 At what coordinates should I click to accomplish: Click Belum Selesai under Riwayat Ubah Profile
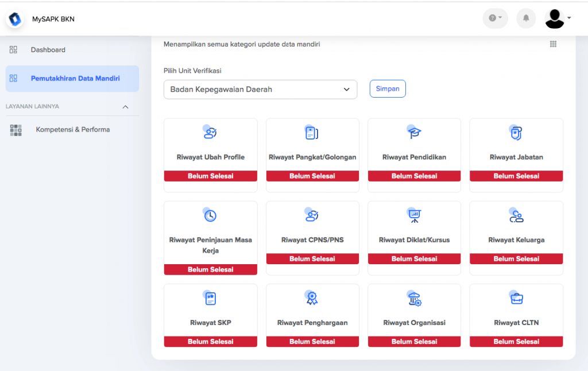click(x=210, y=176)
